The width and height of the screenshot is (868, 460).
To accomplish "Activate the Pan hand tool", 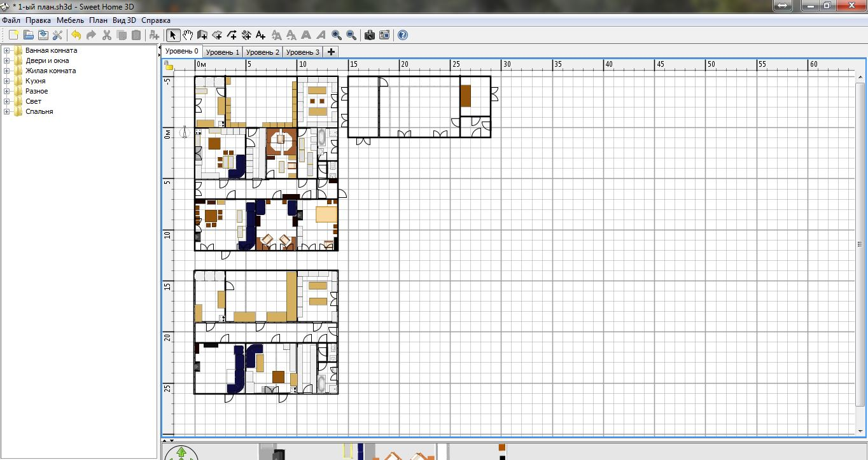I will click(x=188, y=35).
